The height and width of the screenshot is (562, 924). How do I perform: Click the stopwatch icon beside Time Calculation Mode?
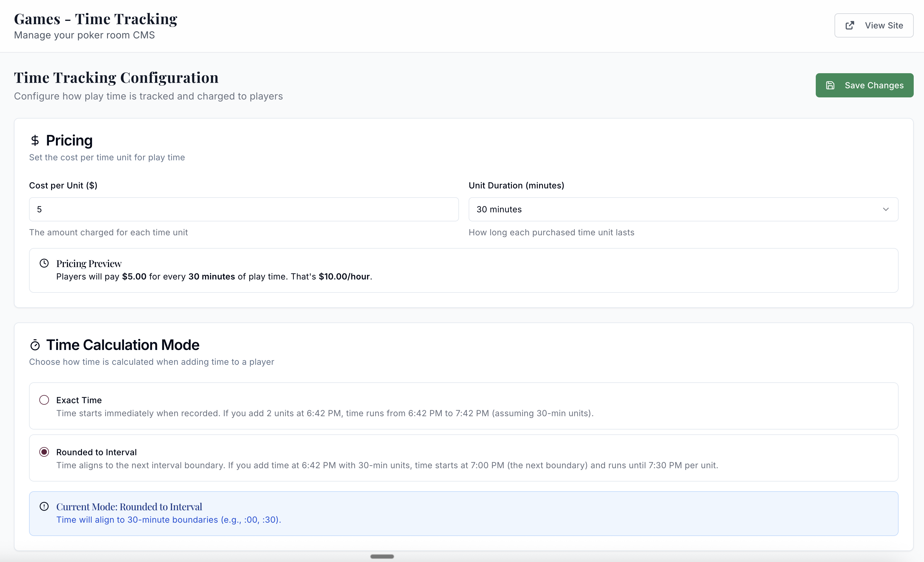coord(35,345)
